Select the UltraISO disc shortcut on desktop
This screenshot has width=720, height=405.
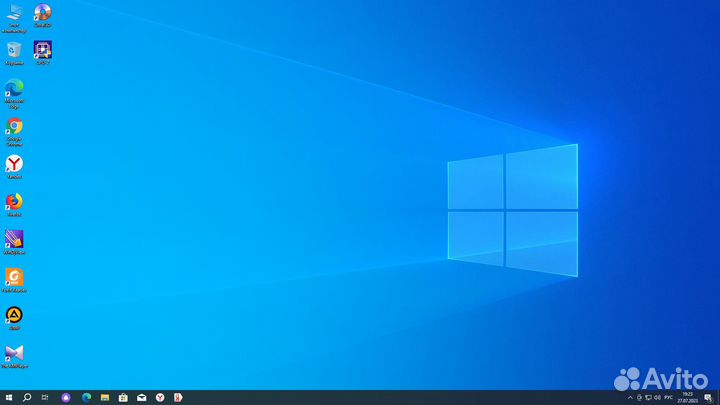coord(43,15)
